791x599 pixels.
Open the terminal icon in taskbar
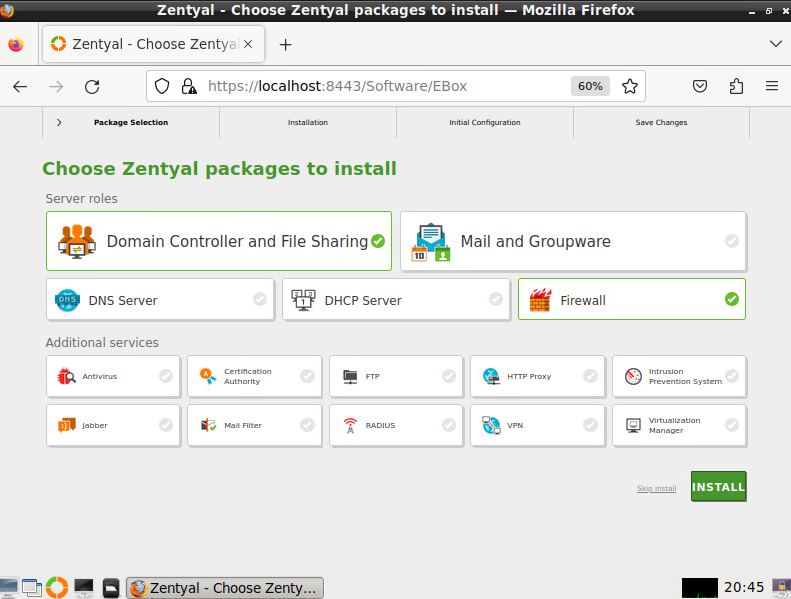[84, 587]
